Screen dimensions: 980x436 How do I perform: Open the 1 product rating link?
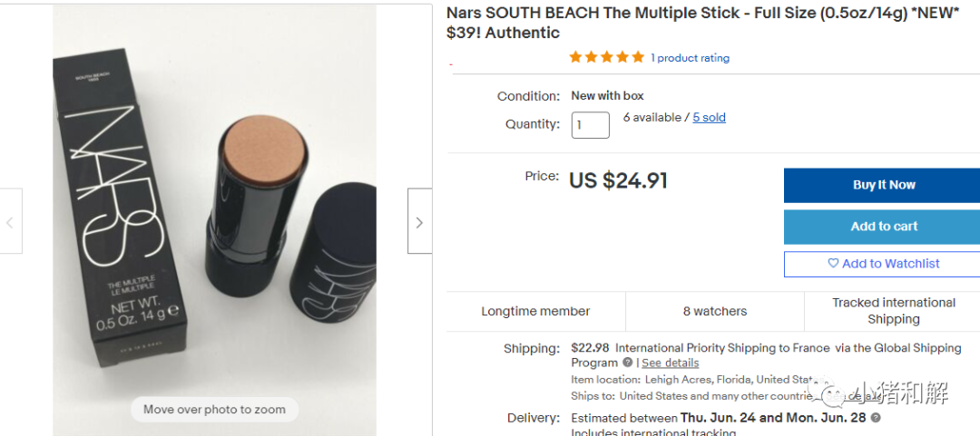(690, 58)
